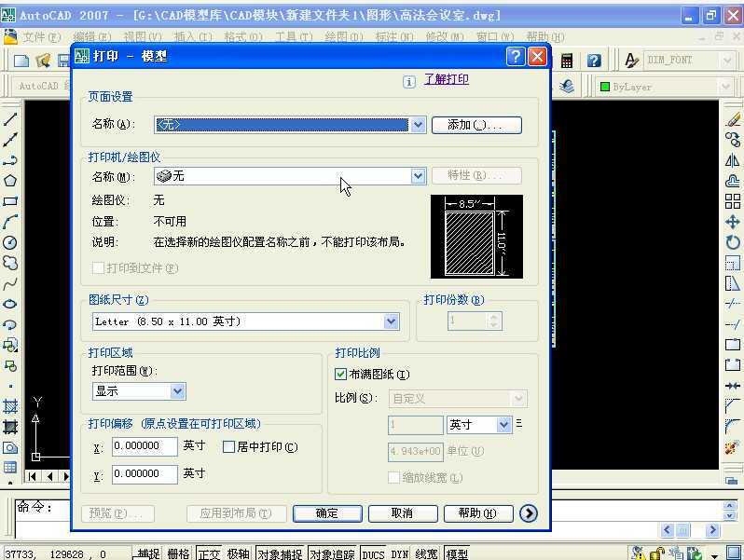
Task: Click the Open file icon in the toolbar
Action: pos(43,61)
